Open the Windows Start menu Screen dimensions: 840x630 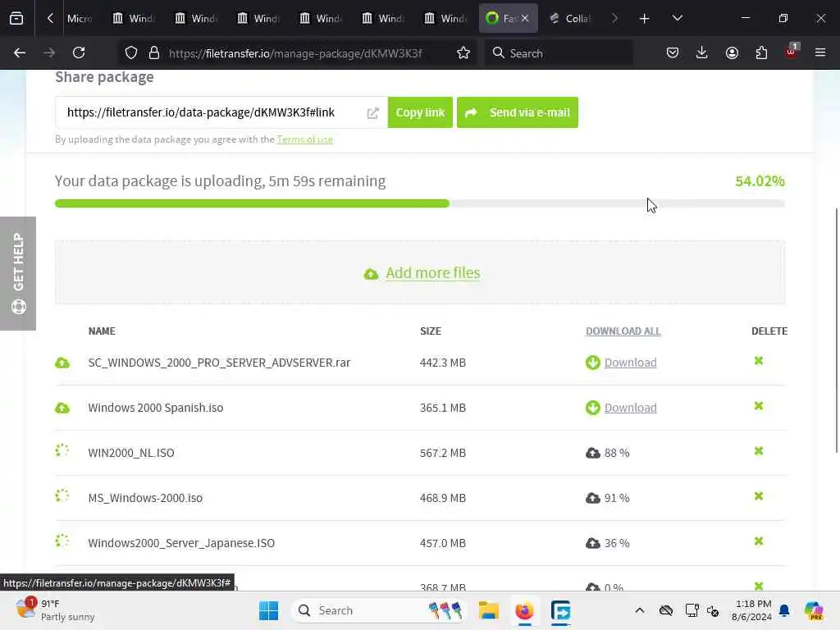pyautogui.click(x=268, y=610)
